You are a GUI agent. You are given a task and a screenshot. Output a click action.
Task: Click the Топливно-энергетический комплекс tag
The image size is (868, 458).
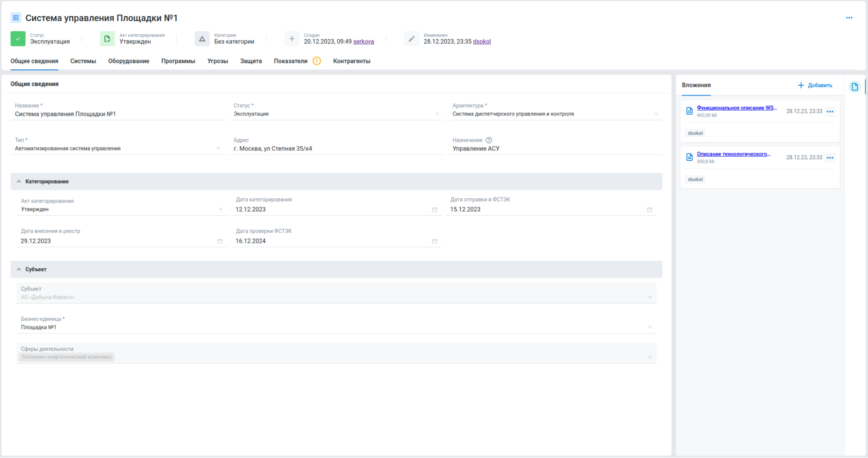click(66, 357)
